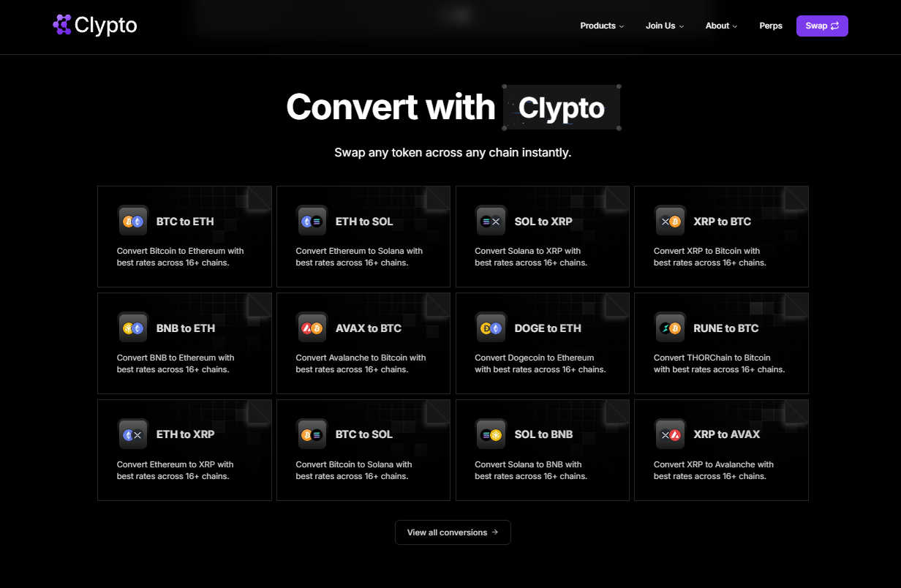Click the DOGE to ETH coin pair icon
The width and height of the screenshot is (901, 588).
point(491,328)
